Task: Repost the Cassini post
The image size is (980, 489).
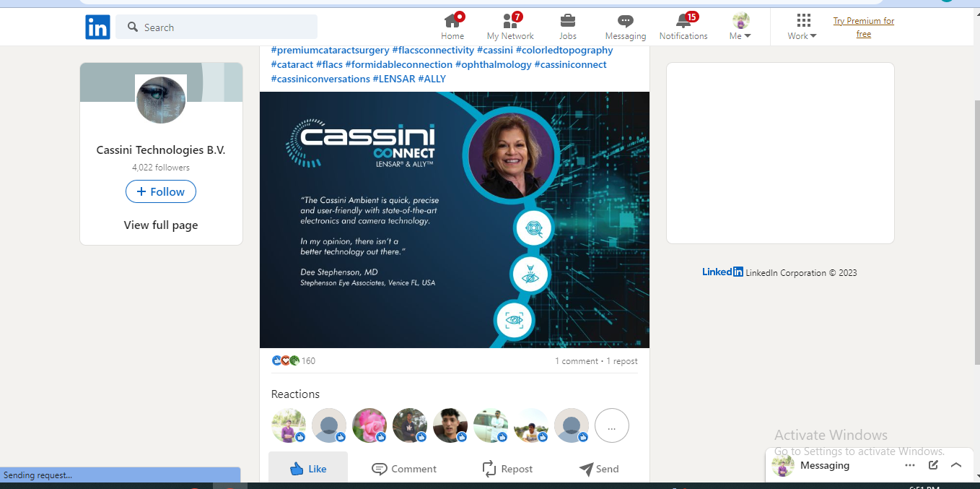Action: [507, 469]
